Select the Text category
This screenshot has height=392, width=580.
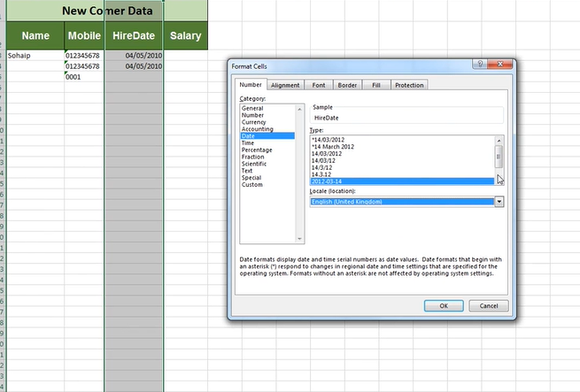(x=247, y=171)
